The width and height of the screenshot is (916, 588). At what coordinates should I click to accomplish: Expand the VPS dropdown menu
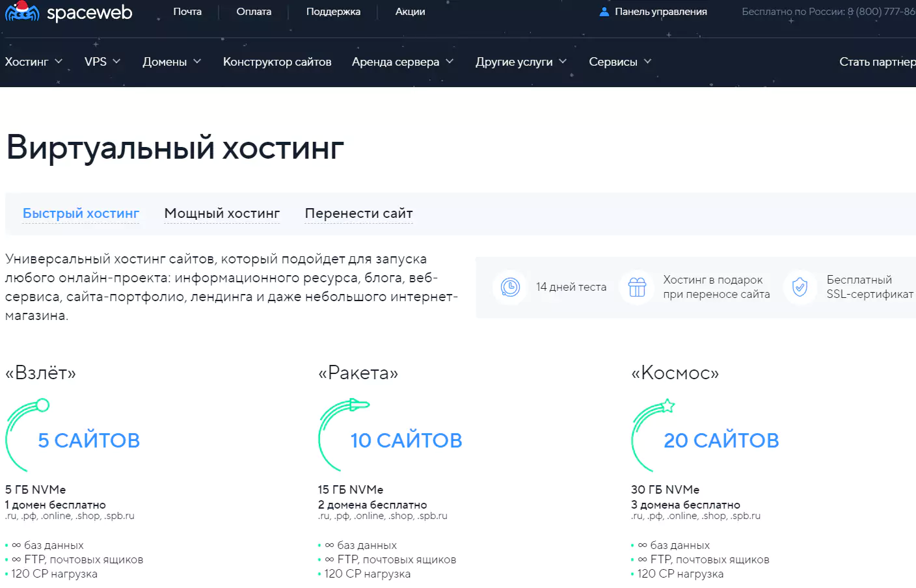click(x=102, y=62)
